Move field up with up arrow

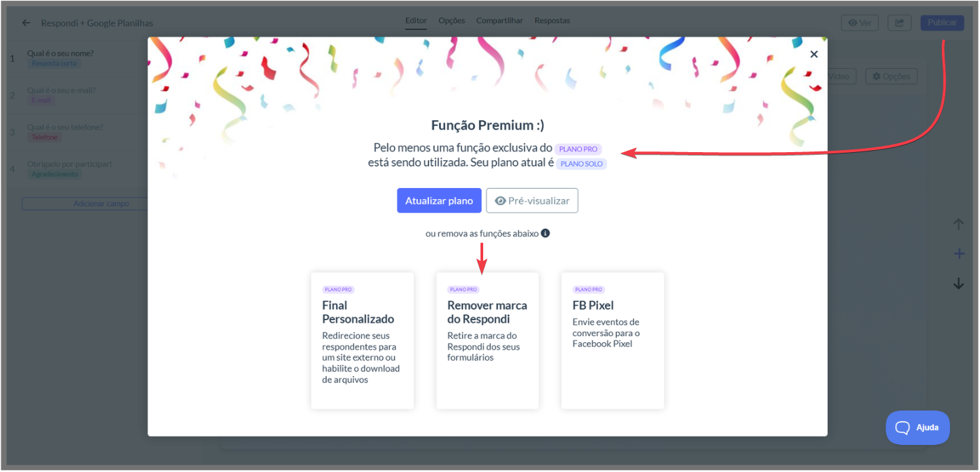coord(958,224)
